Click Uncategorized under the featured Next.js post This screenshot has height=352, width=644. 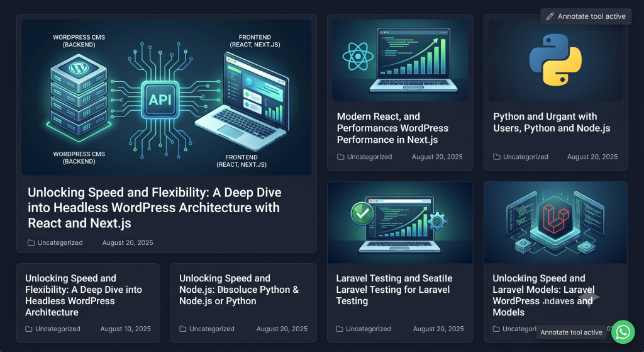(x=60, y=242)
